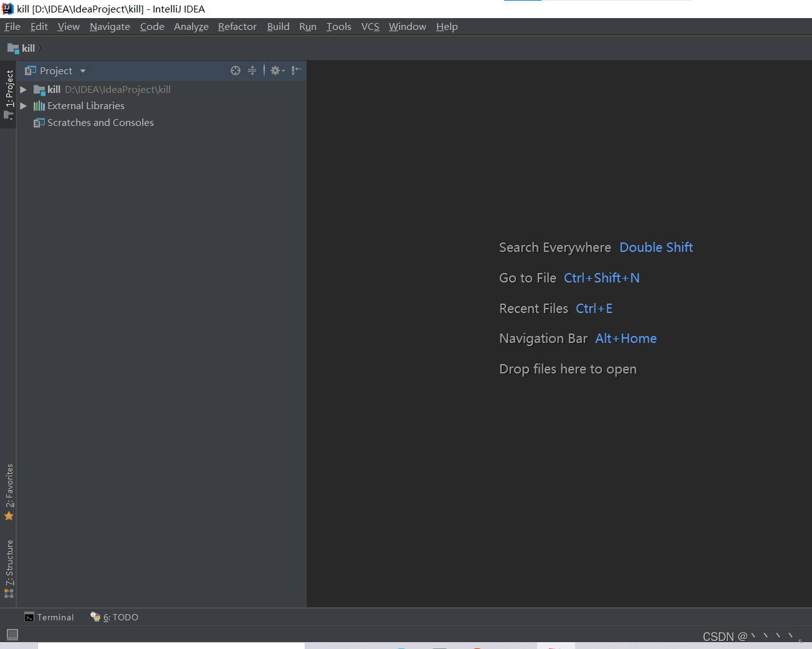Open the Build menu
Viewport: 812px width, 649px height.
pyautogui.click(x=278, y=26)
